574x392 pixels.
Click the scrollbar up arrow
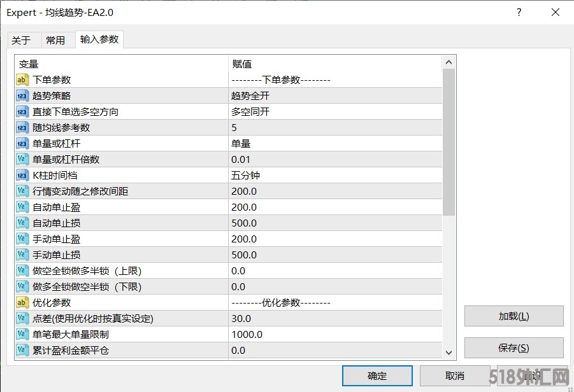[x=448, y=62]
